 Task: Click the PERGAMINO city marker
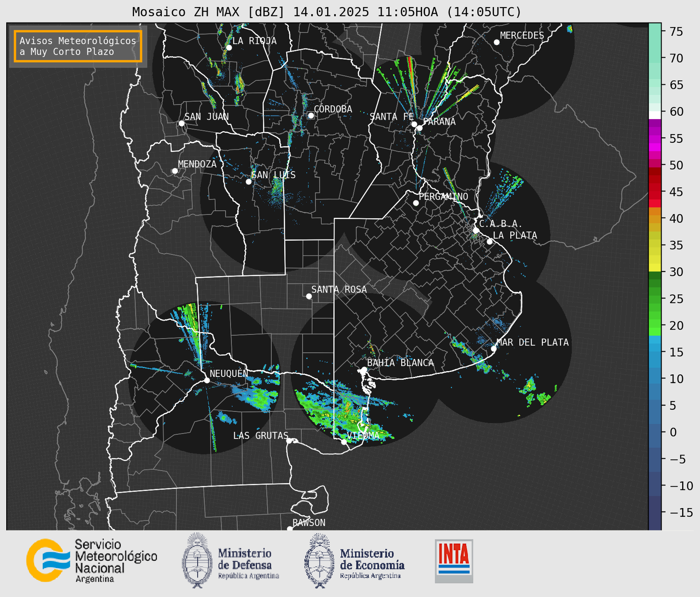[x=416, y=203]
